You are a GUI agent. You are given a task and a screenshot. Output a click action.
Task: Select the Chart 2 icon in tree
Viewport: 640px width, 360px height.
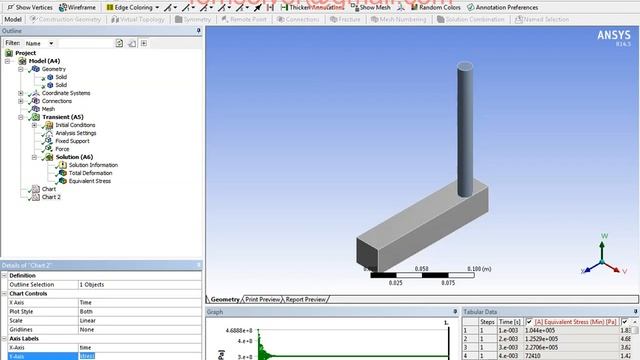point(36,197)
